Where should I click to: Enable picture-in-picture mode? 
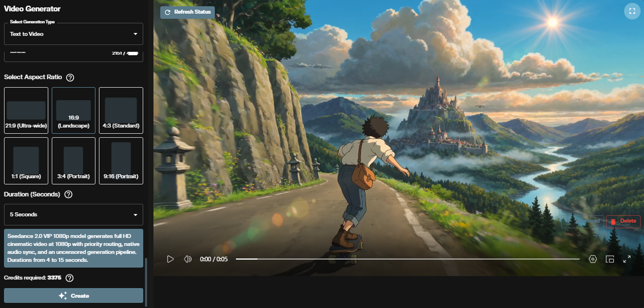pos(610,259)
